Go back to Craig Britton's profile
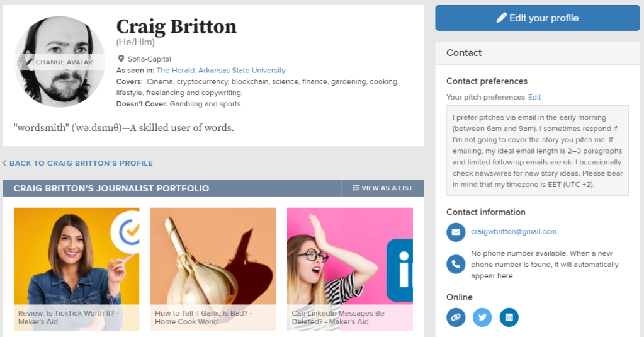 click(x=81, y=163)
